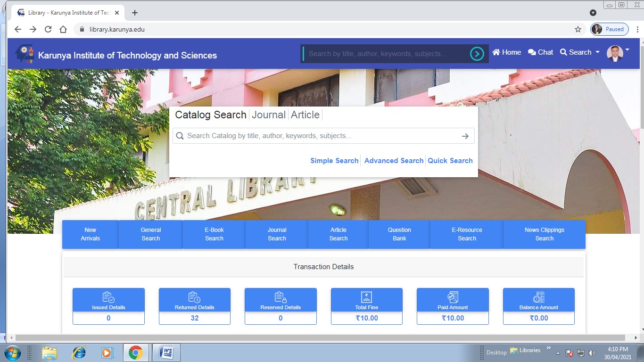The height and width of the screenshot is (362, 644).
Task: Focus the header search input field
Action: coord(387,54)
